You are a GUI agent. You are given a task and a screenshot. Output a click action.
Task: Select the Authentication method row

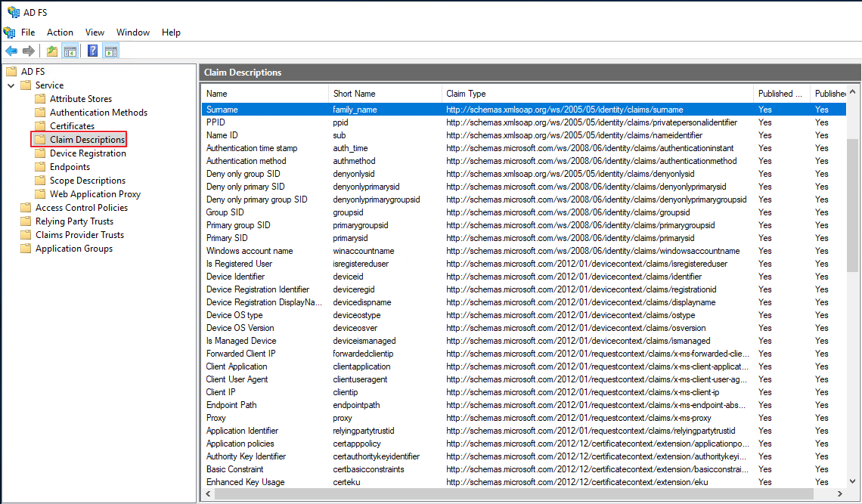(x=523, y=161)
